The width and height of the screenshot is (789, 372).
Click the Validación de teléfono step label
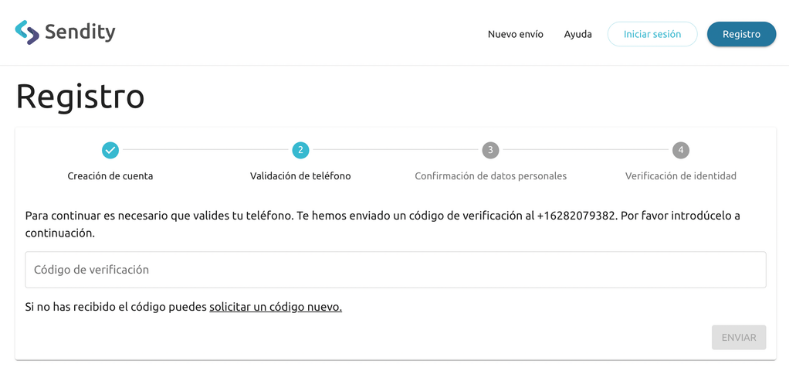coord(300,176)
